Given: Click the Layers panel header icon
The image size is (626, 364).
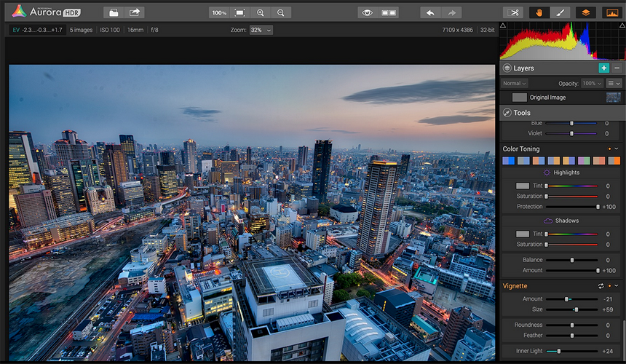Looking at the screenshot, I should (507, 68).
